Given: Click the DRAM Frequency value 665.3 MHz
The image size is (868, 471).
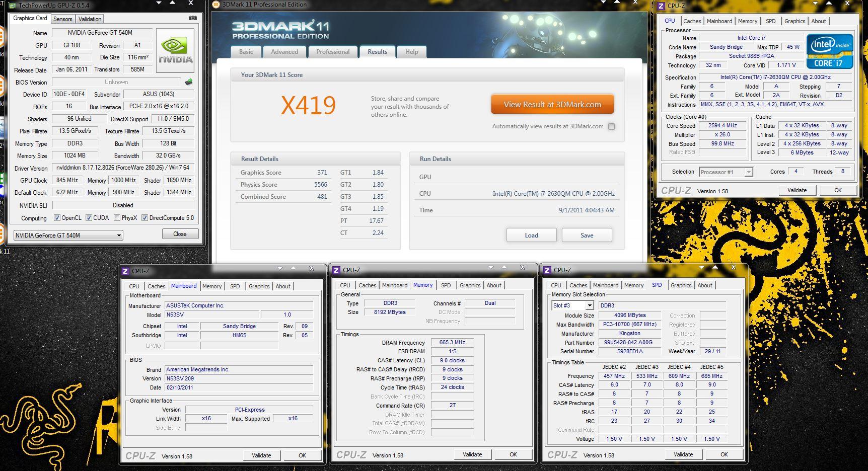Looking at the screenshot, I should (452, 342).
